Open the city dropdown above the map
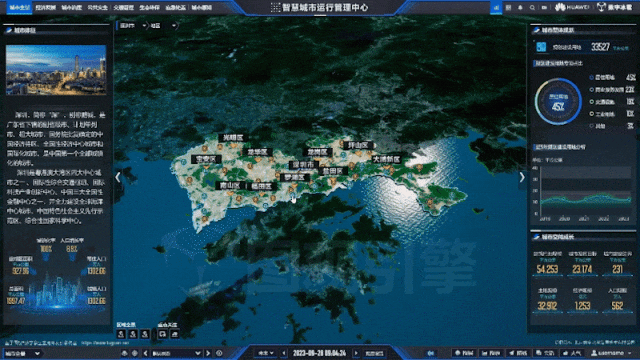Viewport: 640px width, 360px height. pos(133,26)
